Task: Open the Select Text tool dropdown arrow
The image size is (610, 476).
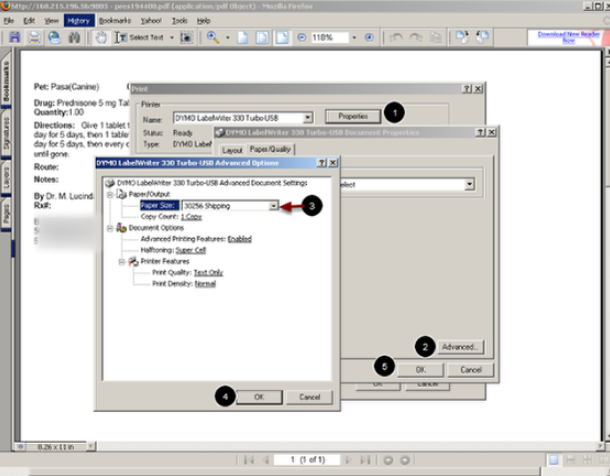Action: 172,38
